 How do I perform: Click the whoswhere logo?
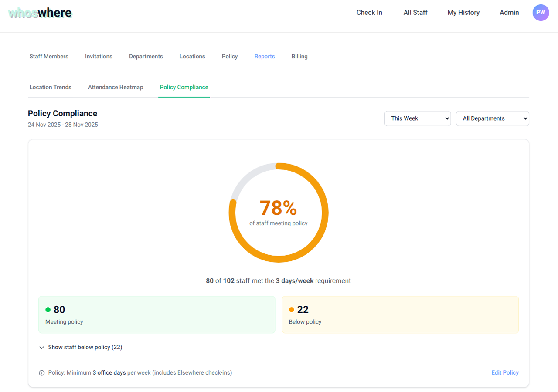[40, 13]
